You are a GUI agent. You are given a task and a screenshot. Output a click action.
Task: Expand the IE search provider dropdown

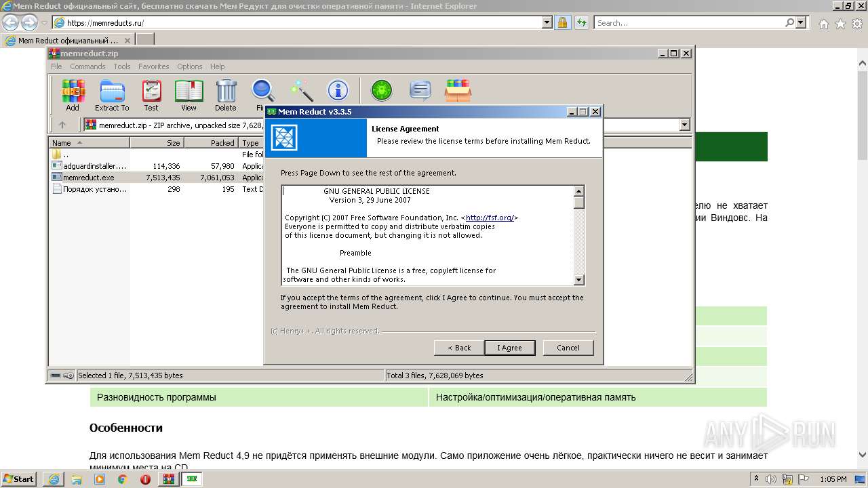pos(802,22)
